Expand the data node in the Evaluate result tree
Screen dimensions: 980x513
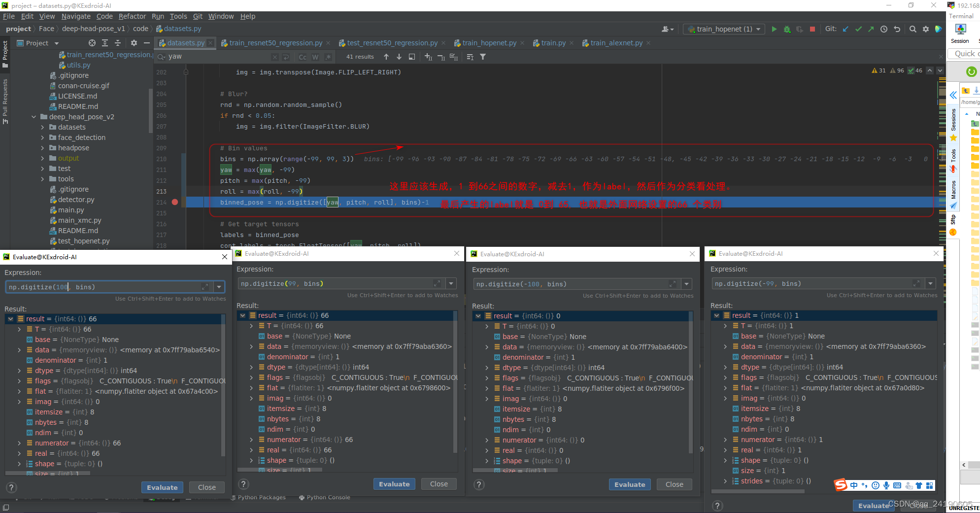(x=19, y=349)
